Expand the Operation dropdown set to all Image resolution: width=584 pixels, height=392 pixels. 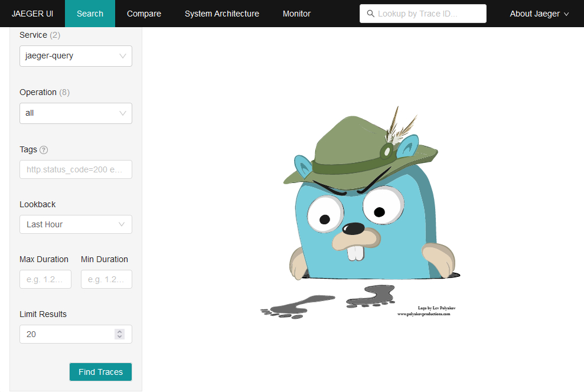[x=76, y=113]
